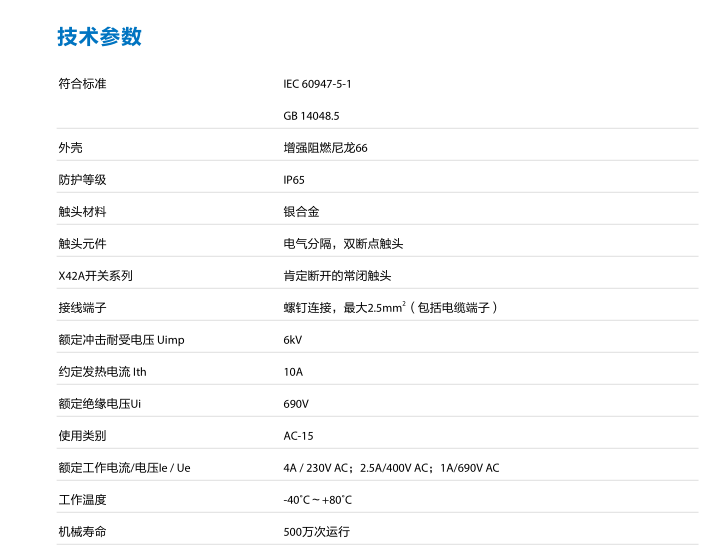
Task: Click the 500万次运行 mechanical life value
Action: click(x=317, y=532)
